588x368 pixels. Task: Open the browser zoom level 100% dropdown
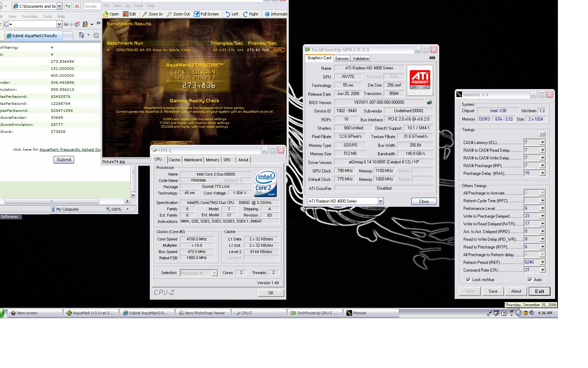127,209
